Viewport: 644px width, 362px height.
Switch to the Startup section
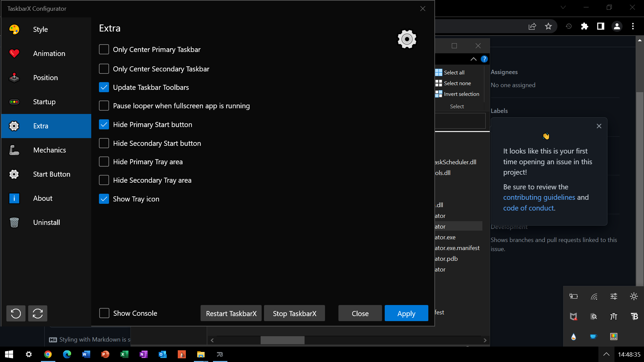point(44,102)
